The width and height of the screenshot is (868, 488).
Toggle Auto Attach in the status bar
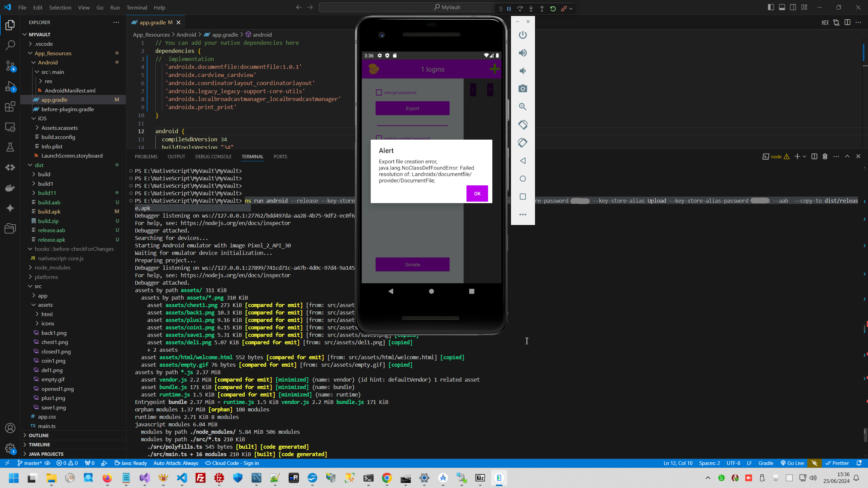point(176,463)
